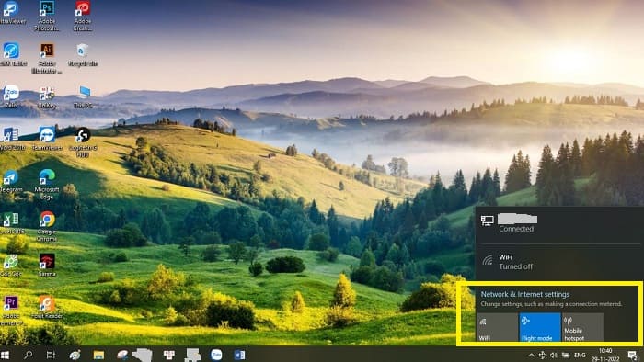Image resolution: width=644 pixels, height=362 pixels.
Task: Open the Logitech G HUB shortcut
Action: [83, 142]
